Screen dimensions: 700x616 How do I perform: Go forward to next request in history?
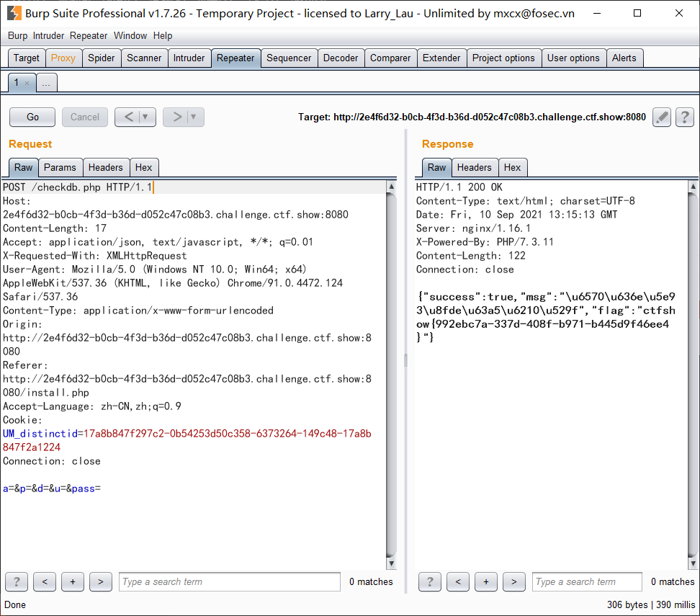177,117
